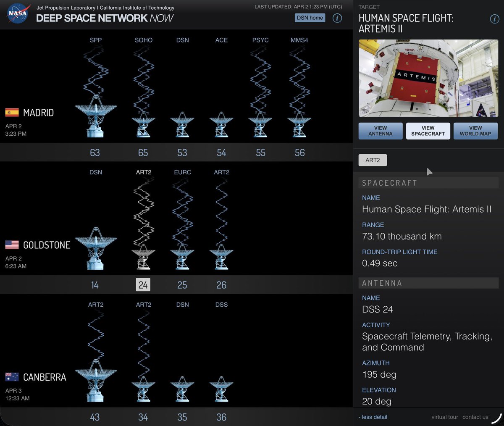Click ART2 label above Canberra dish 43
Viewport: 504px width, 426px height.
tap(96, 305)
